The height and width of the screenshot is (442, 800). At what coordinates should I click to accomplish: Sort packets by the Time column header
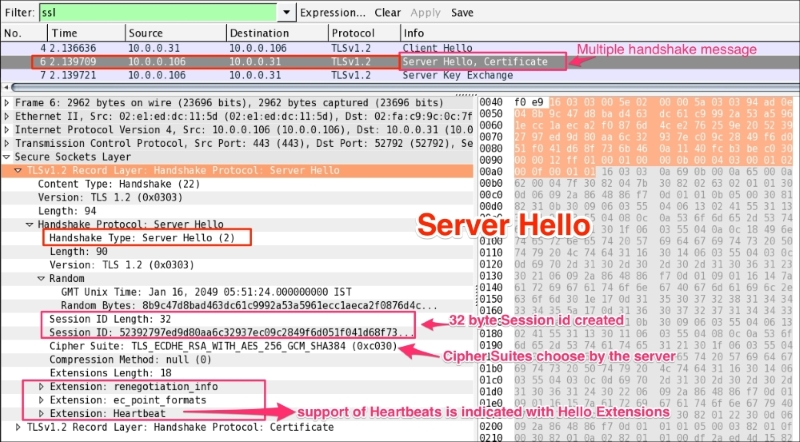[87, 33]
